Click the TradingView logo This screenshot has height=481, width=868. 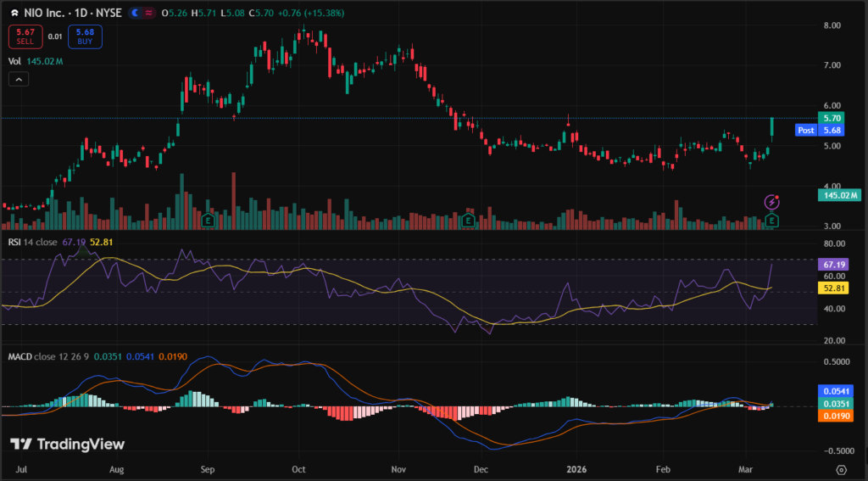[67, 445]
